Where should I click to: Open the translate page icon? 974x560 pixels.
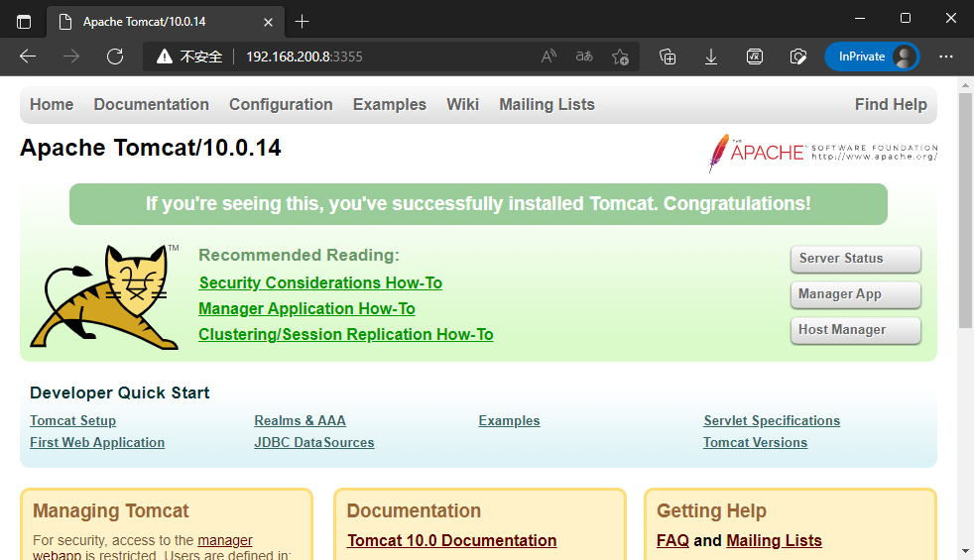[x=584, y=56]
